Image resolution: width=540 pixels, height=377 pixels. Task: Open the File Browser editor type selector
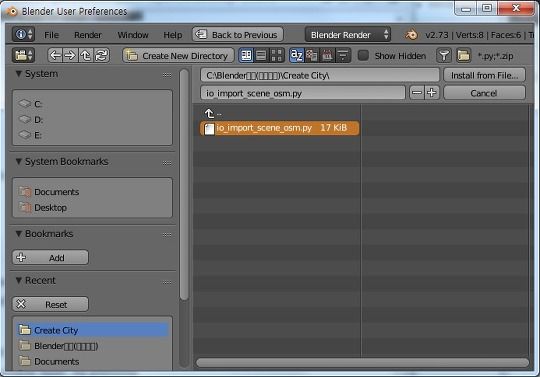23,55
